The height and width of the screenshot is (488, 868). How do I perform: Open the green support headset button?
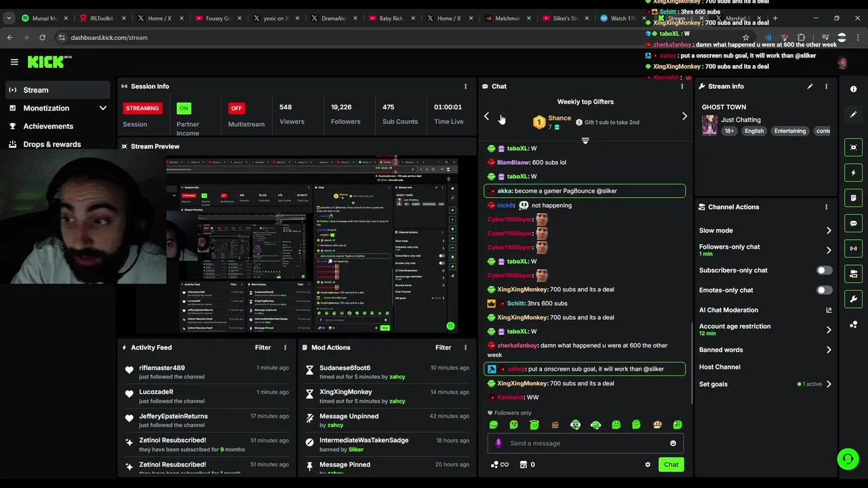click(x=848, y=459)
